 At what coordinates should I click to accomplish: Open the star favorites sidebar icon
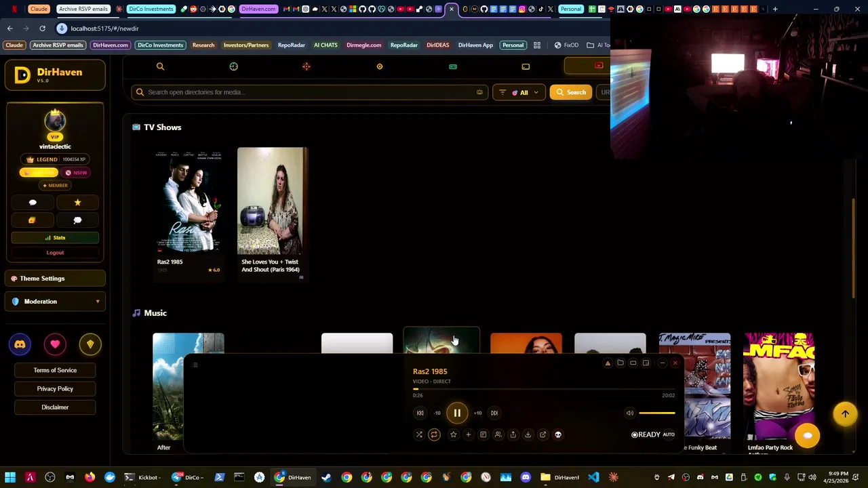tap(77, 203)
